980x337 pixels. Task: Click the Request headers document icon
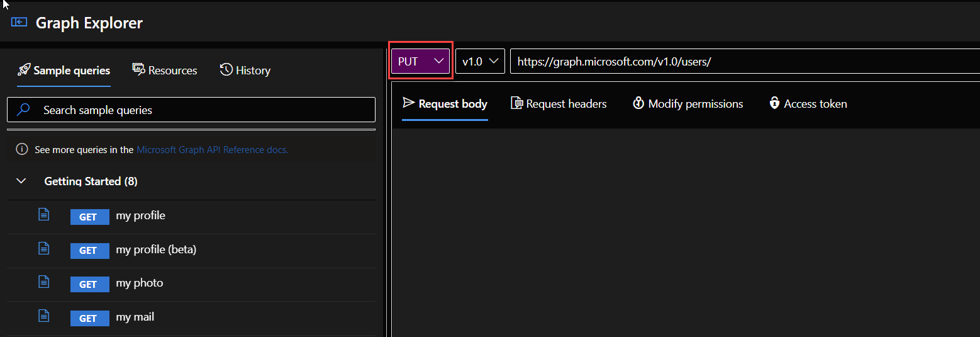(516, 103)
